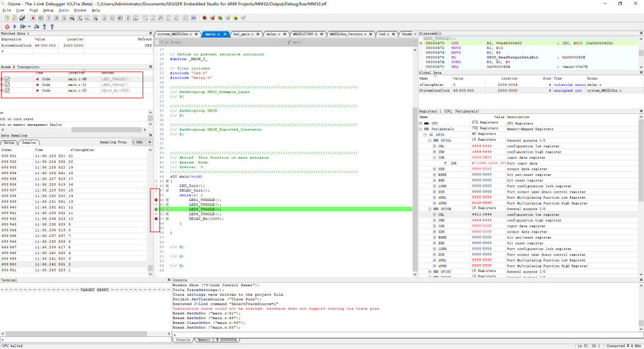Click the green memory chip toolbar icon
This screenshot has height=349, width=644.
[72, 18]
